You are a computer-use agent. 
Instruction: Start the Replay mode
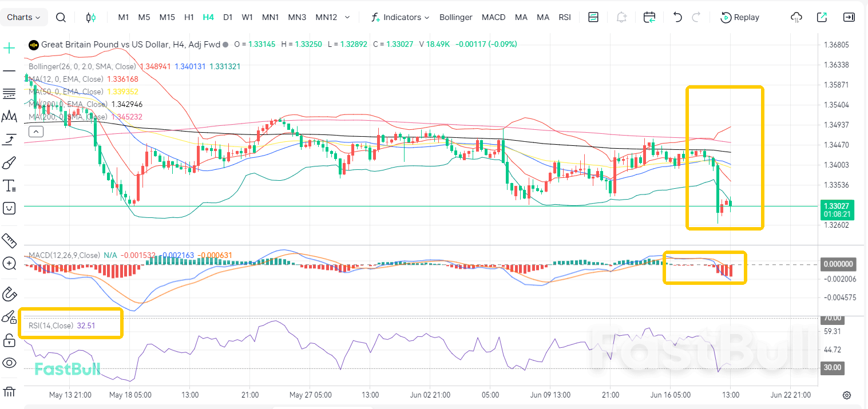(740, 17)
